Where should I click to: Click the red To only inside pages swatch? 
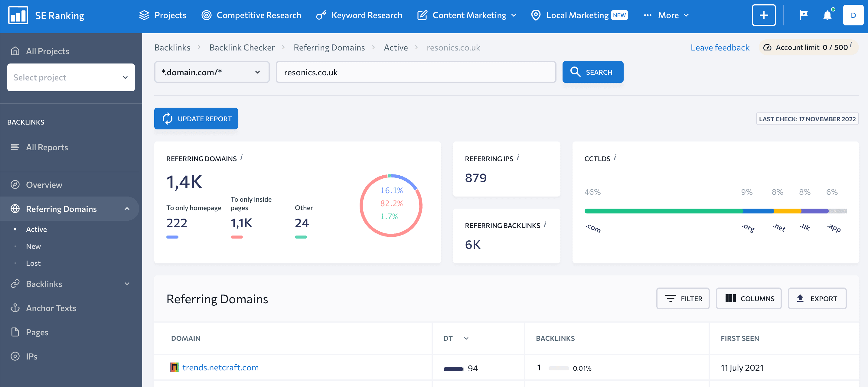pyautogui.click(x=237, y=237)
